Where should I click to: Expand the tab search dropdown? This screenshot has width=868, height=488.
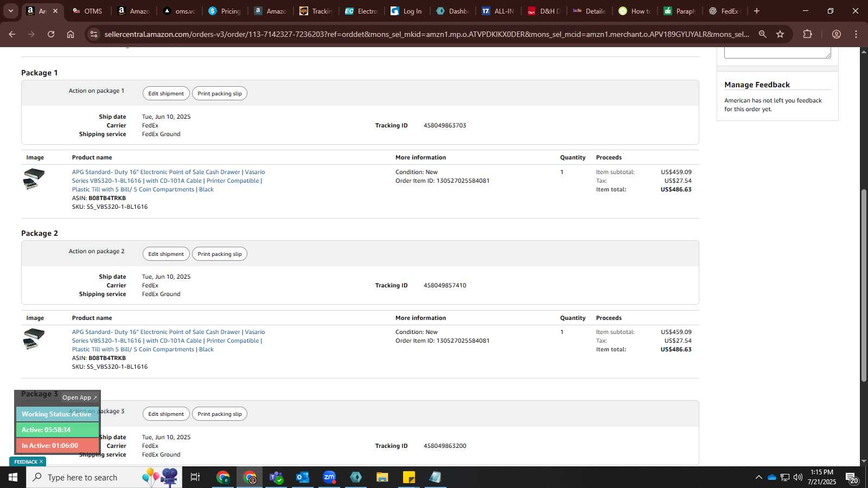10,11
